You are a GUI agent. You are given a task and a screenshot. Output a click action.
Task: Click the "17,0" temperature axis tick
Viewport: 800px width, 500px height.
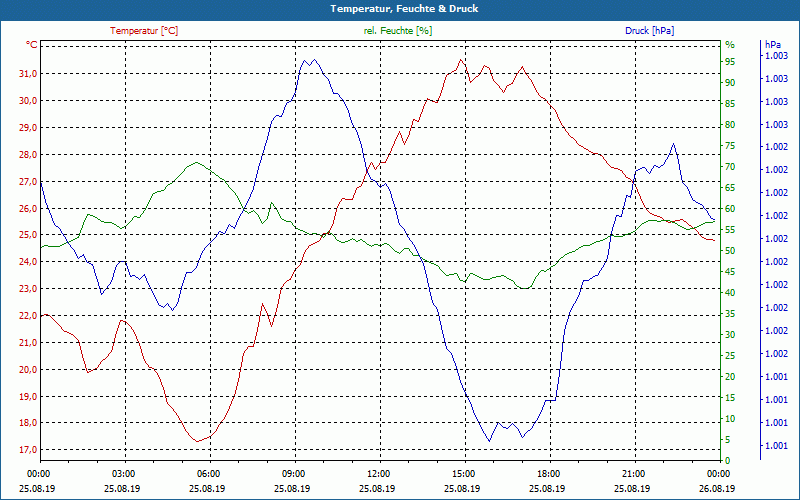[x=28, y=450]
